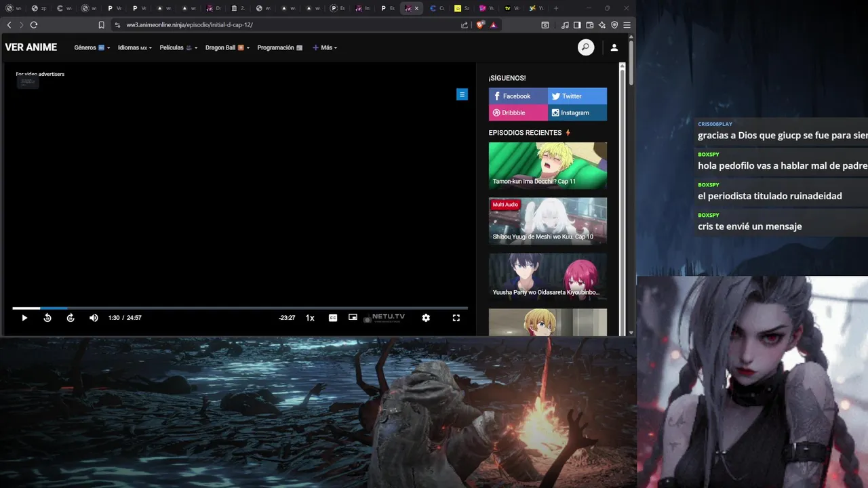Open Brave Shields lion icon

[x=480, y=25]
